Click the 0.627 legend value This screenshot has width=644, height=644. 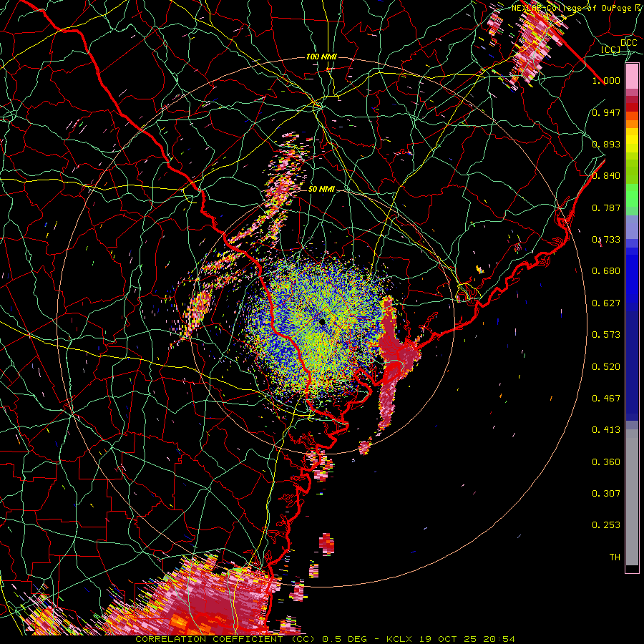606,303
